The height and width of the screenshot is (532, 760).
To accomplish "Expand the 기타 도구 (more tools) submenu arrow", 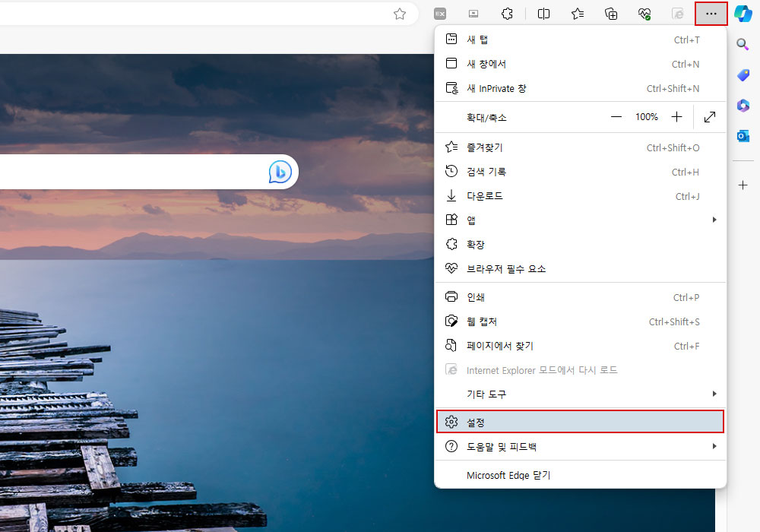I will pos(714,394).
